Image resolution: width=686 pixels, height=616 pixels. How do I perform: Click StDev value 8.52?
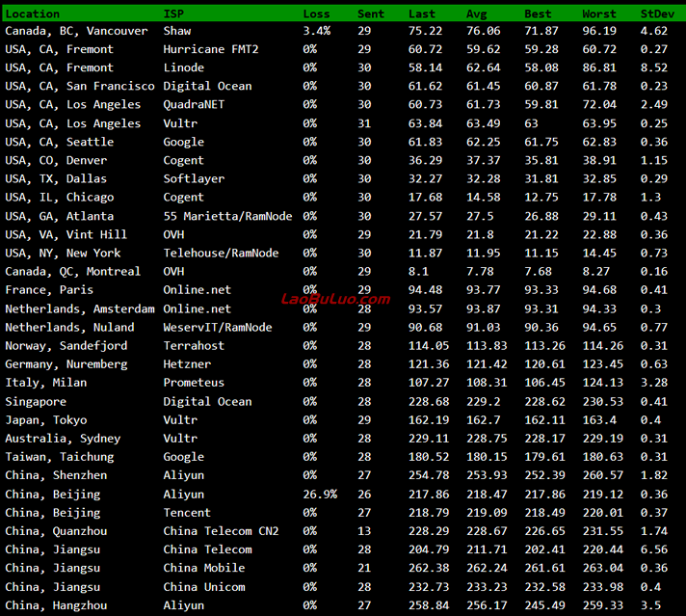(654, 67)
